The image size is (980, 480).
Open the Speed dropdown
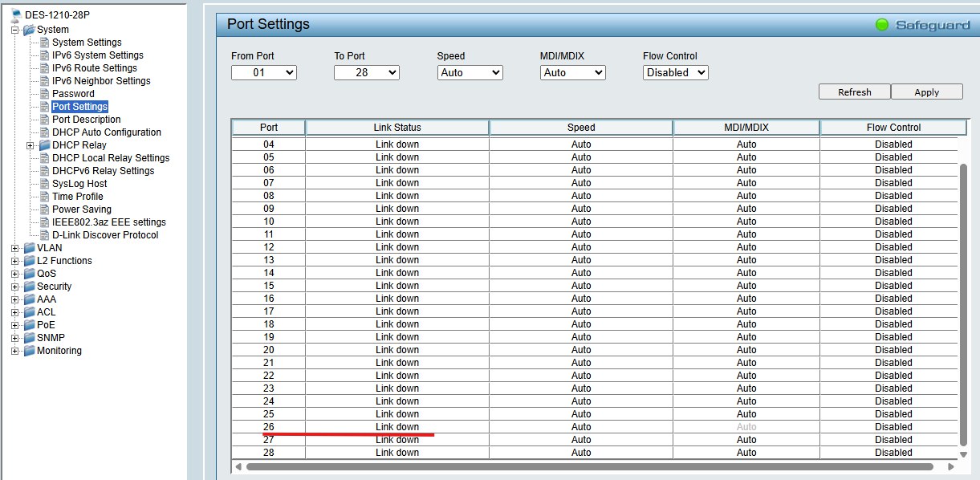click(470, 72)
